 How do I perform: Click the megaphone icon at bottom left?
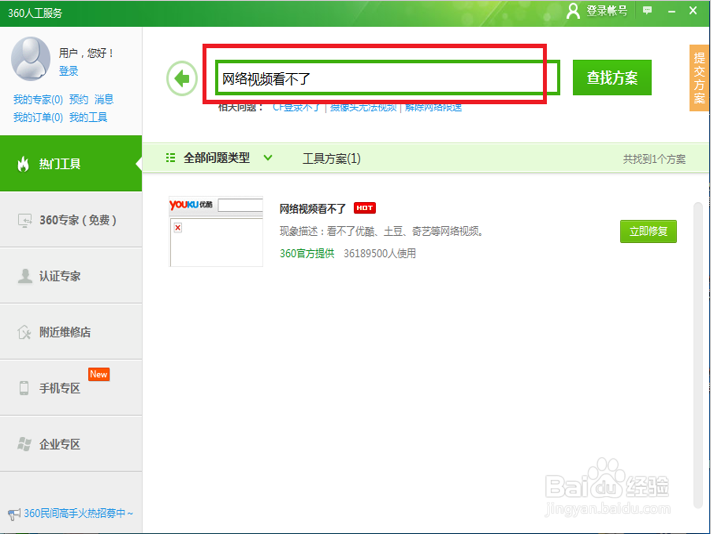14,514
